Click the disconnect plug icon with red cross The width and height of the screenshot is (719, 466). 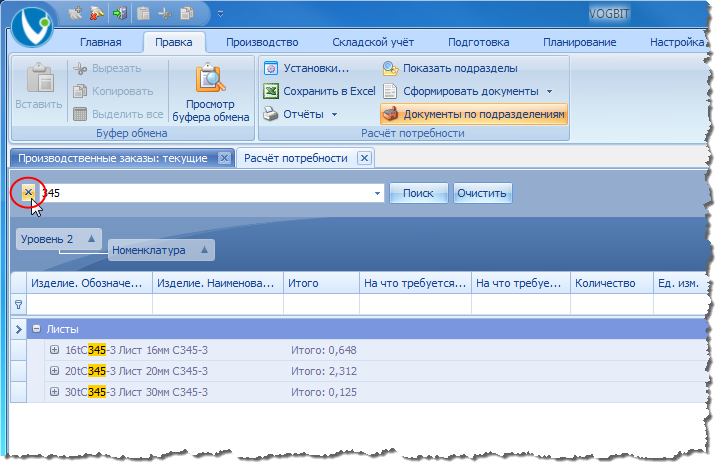[x=97, y=13]
